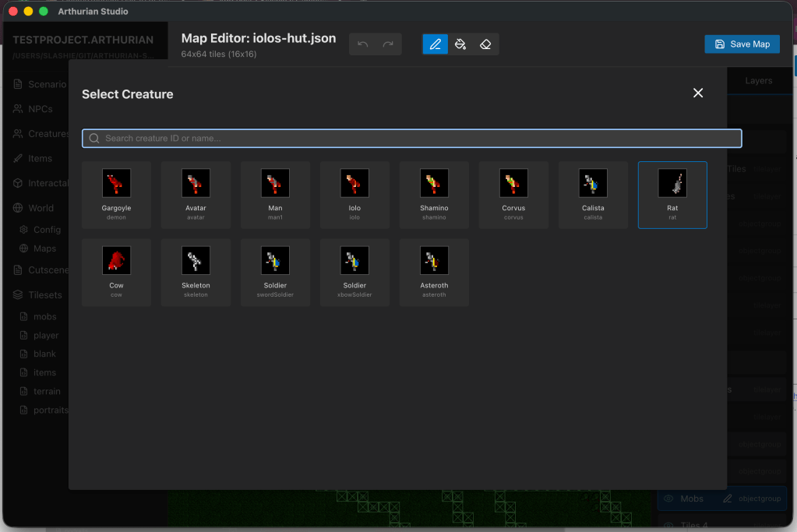Toggle Mobs layer visibility eye
Viewport: 797px width, 532px height.
669,499
